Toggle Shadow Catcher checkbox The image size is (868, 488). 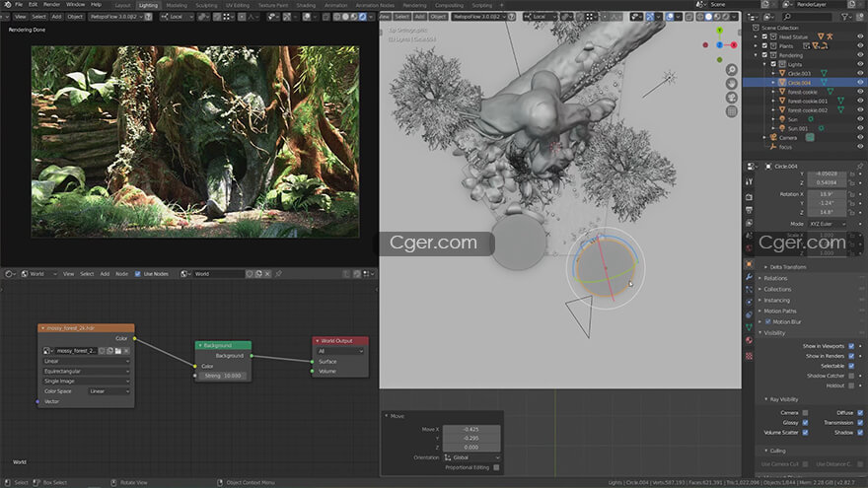pos(851,376)
